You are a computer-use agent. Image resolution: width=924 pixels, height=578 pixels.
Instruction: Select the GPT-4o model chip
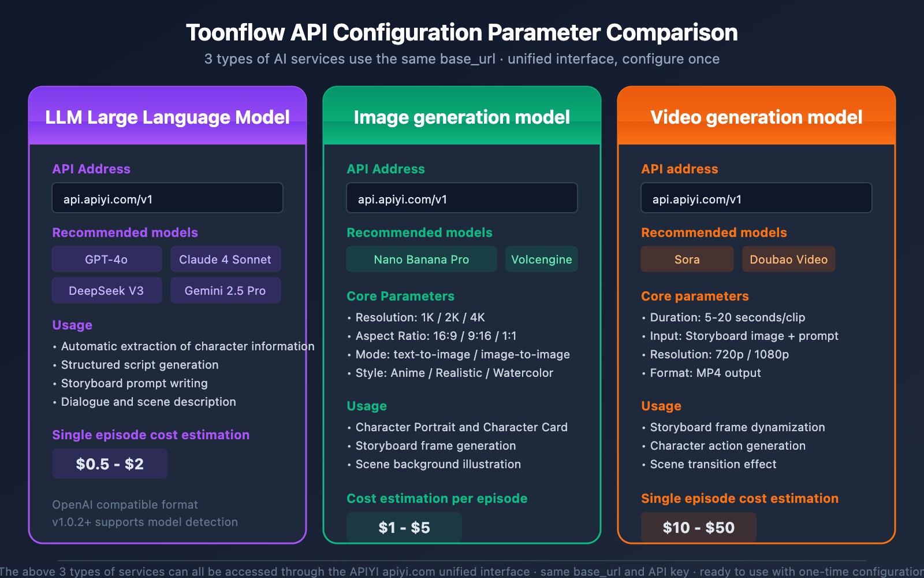click(x=106, y=259)
